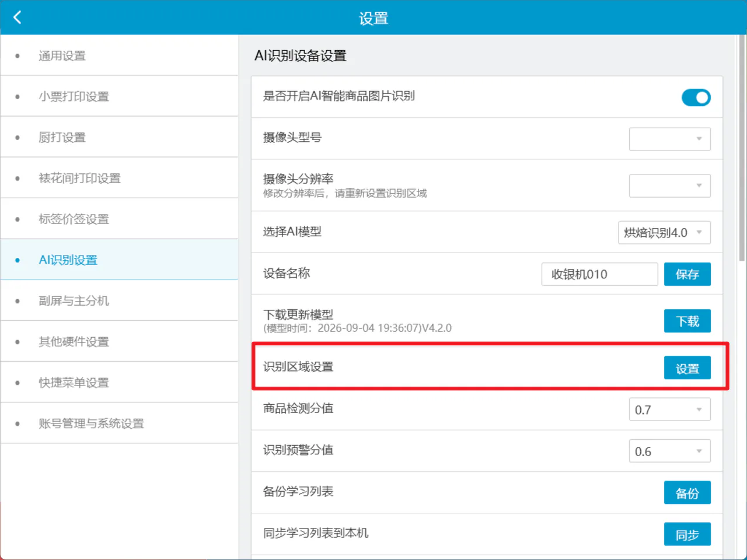Screen dimensions: 747x560
Task: Open 快捷菜单设置 section
Action: (x=119, y=382)
